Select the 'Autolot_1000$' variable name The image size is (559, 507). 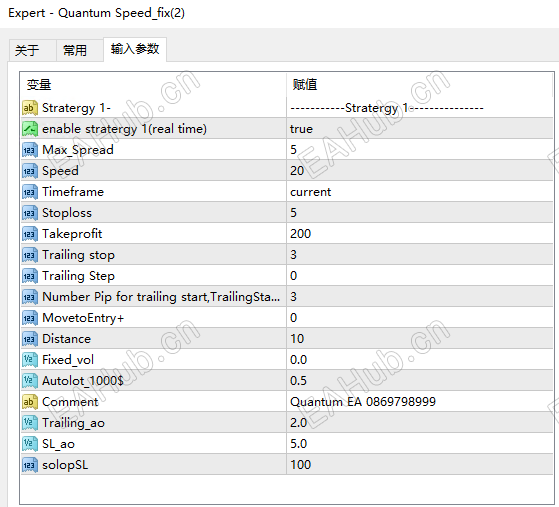coord(83,381)
